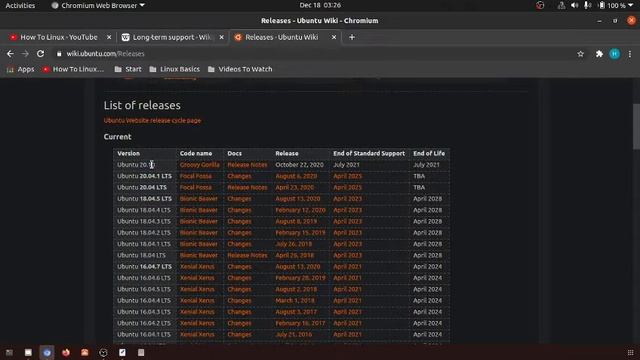
Task: Click the Version column header
Action: pos(129,153)
